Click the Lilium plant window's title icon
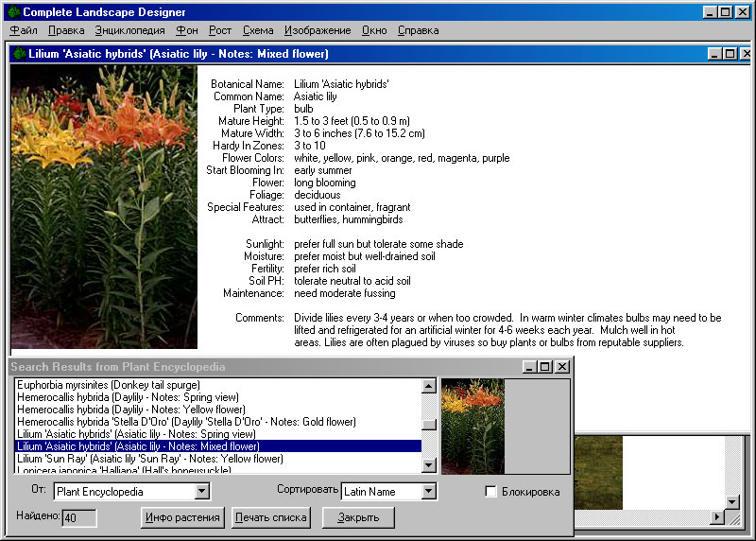Screen dimensions: 756x541 [19, 54]
